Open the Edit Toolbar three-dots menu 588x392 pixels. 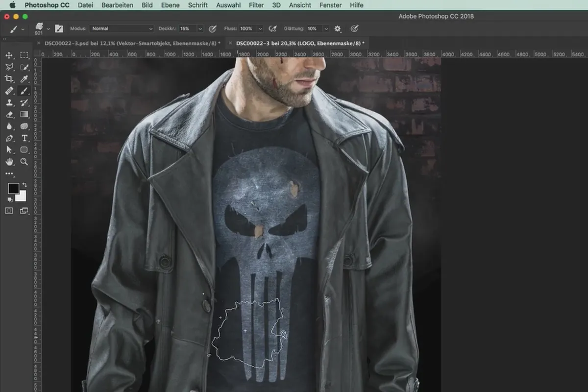tap(9, 174)
